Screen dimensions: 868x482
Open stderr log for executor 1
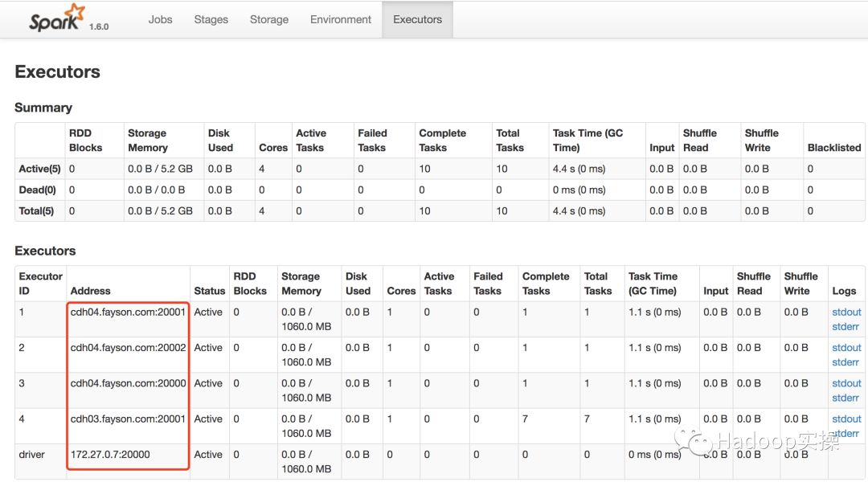845,326
